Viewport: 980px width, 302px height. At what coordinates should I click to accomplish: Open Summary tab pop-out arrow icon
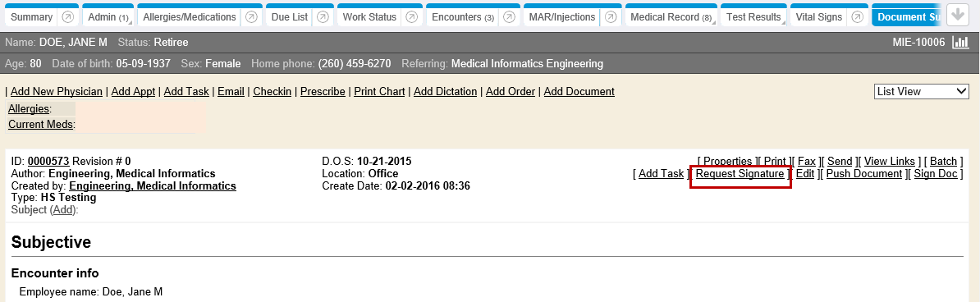click(68, 17)
